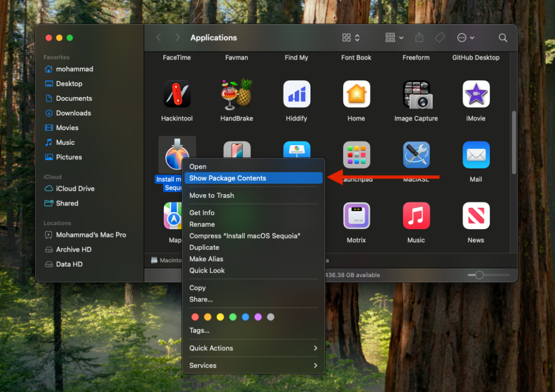This screenshot has width=555, height=392.
Task: Launch iMovie from Applications
Action: (x=476, y=95)
